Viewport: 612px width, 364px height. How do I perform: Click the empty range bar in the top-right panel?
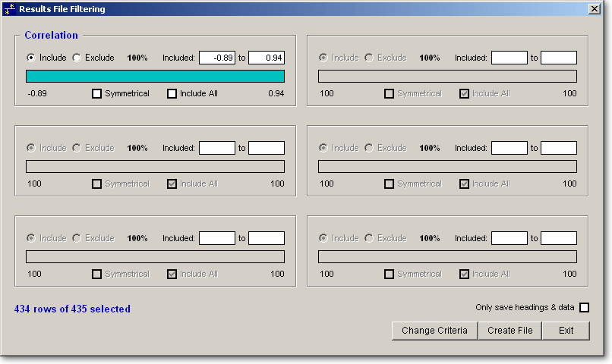click(447, 76)
